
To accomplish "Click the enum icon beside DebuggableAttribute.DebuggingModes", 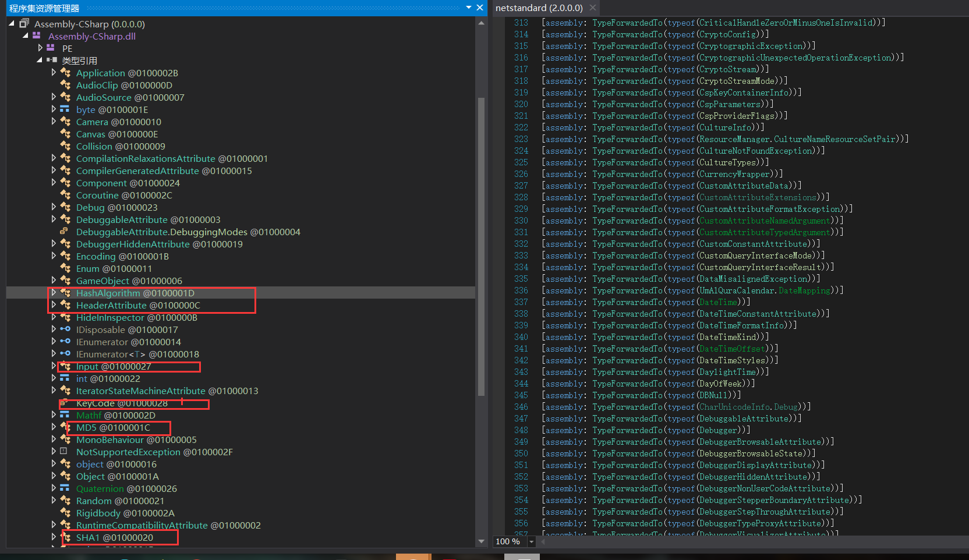I will [65, 232].
